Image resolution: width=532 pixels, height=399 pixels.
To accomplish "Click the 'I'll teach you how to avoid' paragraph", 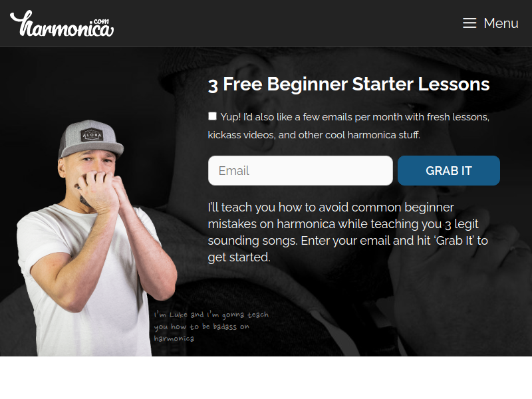I will pos(348,232).
